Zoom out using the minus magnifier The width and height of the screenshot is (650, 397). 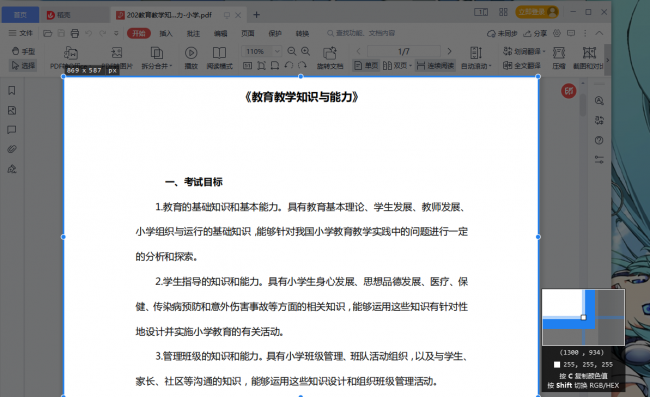pos(292,51)
